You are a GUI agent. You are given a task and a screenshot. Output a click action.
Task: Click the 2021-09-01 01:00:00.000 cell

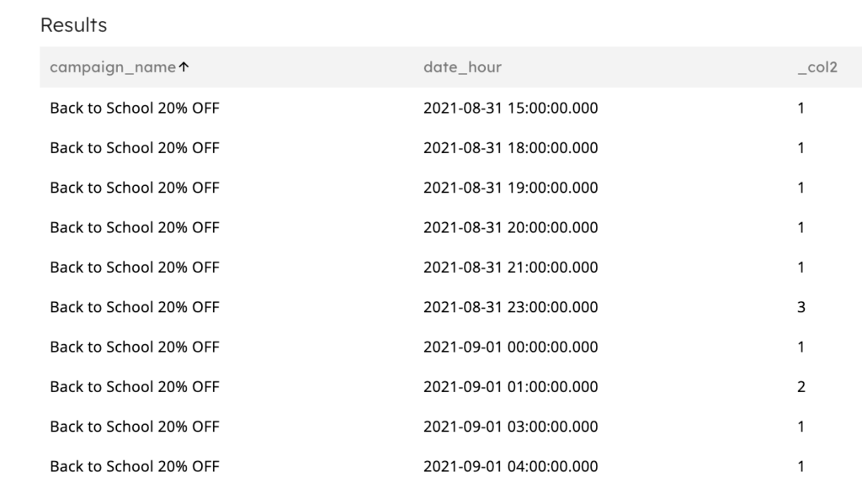(x=510, y=387)
